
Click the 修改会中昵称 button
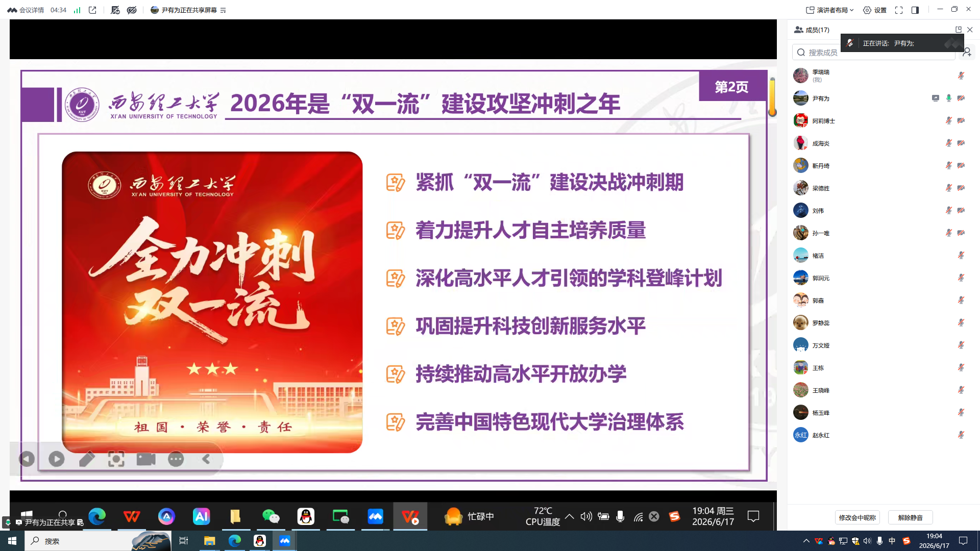click(857, 517)
